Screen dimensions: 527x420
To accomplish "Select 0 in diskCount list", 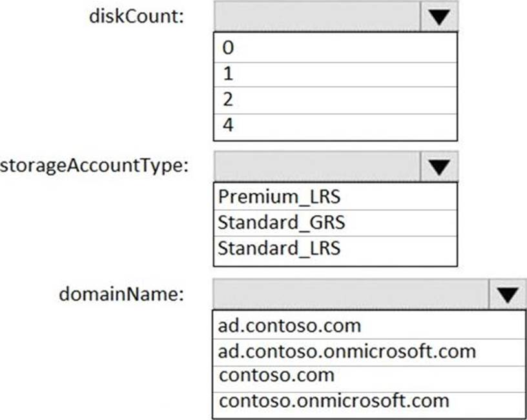I will pyautogui.click(x=335, y=47).
